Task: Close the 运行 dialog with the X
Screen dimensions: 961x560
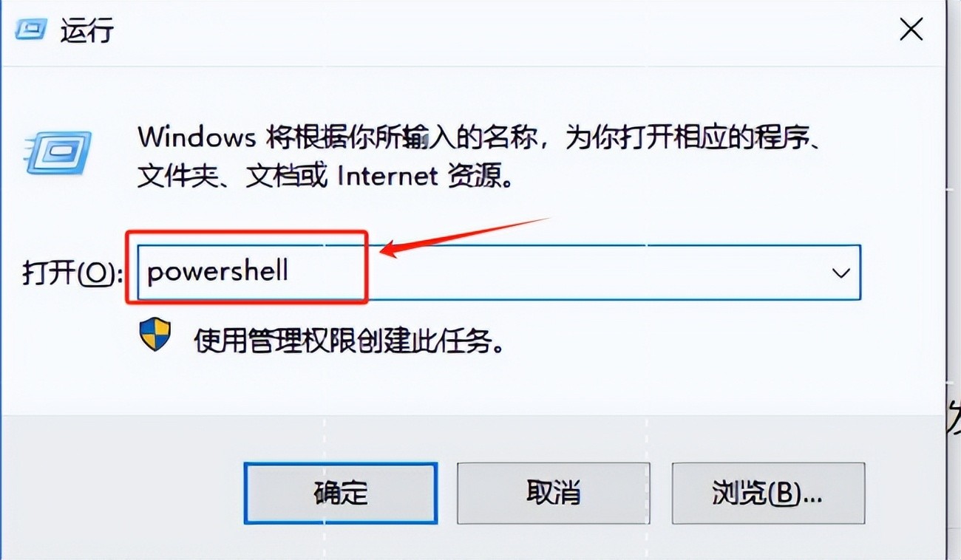Action: [x=911, y=30]
